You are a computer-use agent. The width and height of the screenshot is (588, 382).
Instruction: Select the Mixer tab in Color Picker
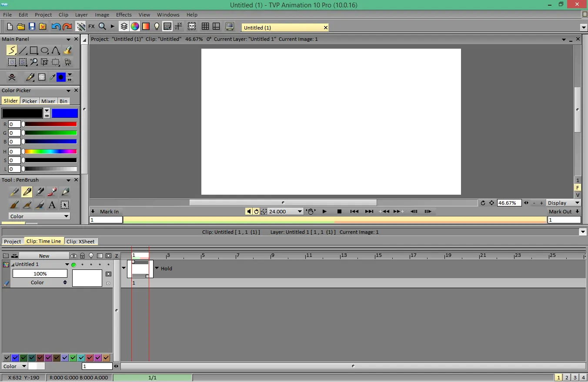click(x=48, y=101)
